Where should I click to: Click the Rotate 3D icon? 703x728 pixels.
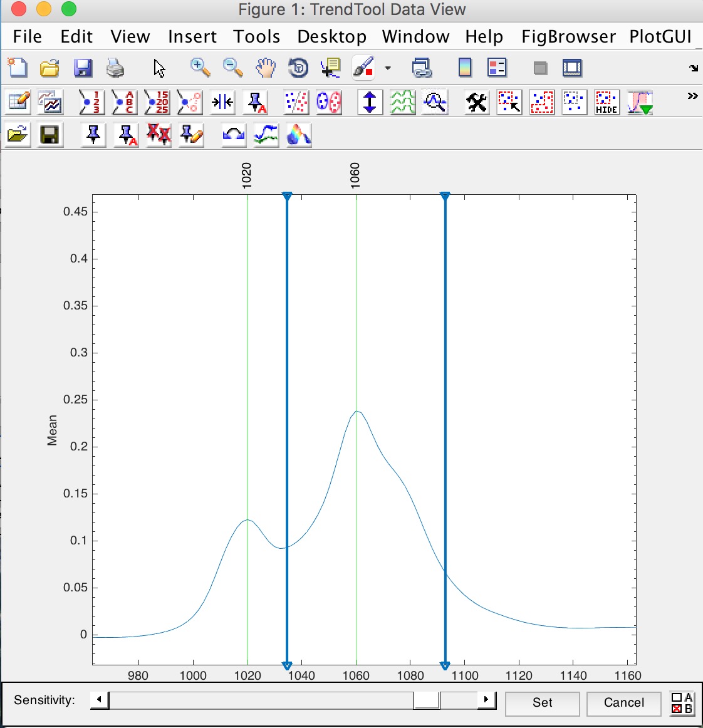(x=298, y=68)
